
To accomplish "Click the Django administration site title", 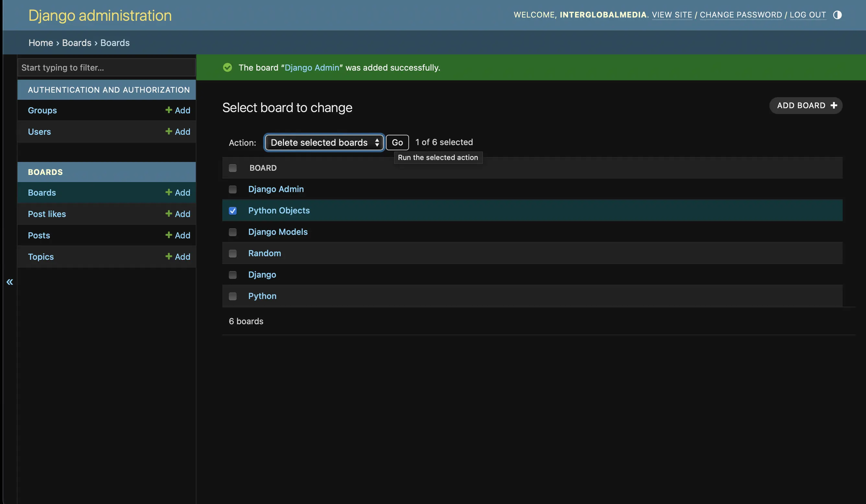I will click(x=100, y=16).
